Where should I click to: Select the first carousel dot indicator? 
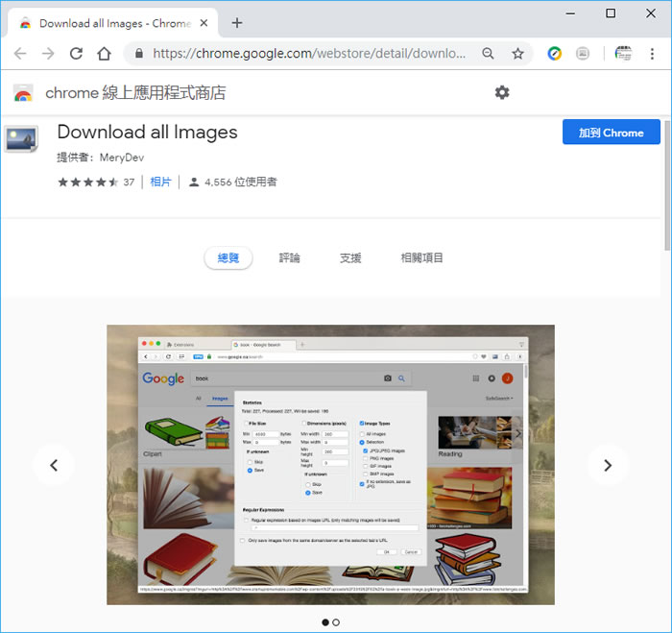pos(325,621)
